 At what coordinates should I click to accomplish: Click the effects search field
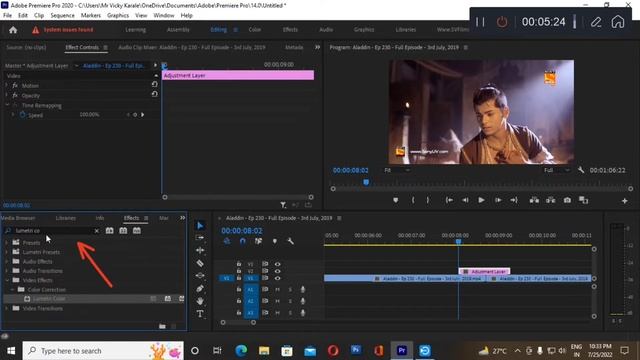[53, 231]
